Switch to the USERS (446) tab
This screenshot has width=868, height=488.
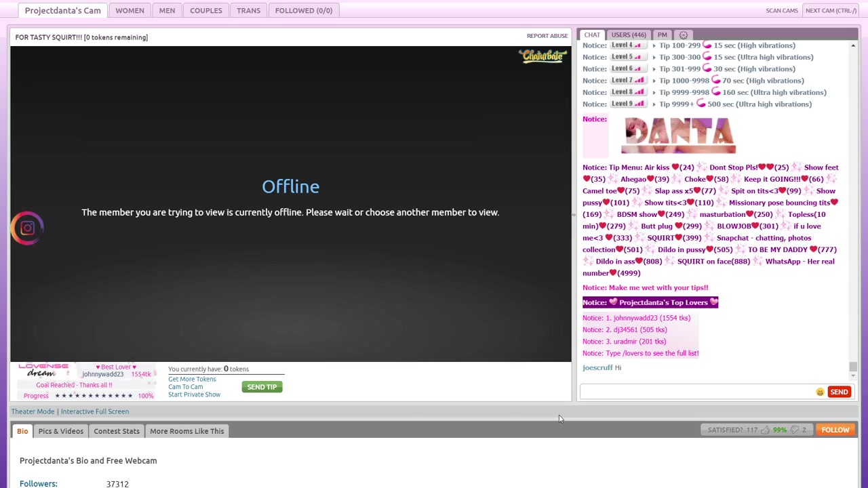(628, 35)
